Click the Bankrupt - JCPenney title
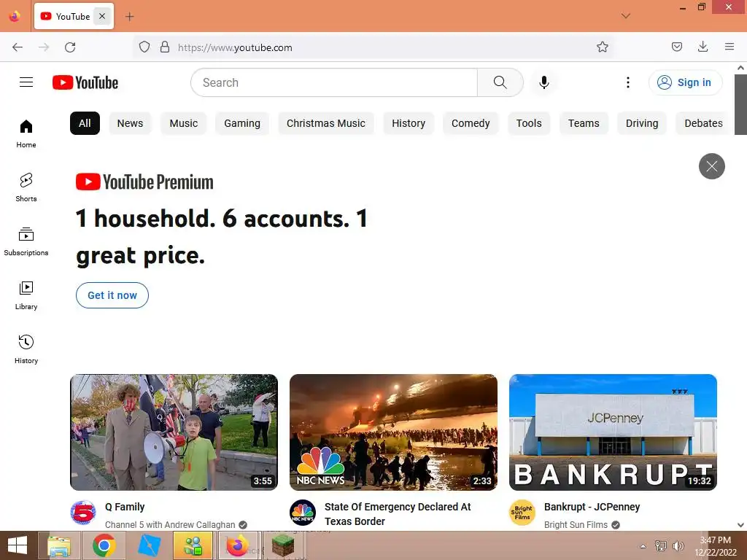Image resolution: width=747 pixels, height=560 pixels. (x=592, y=507)
